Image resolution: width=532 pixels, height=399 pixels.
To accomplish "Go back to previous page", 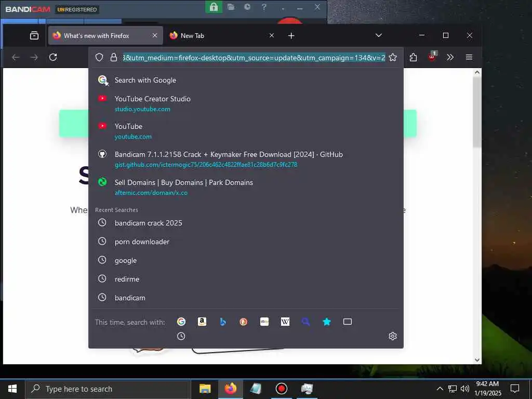I will (x=16, y=57).
